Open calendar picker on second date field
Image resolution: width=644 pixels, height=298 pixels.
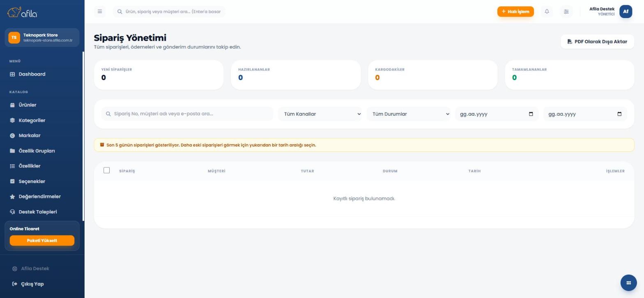(619, 114)
